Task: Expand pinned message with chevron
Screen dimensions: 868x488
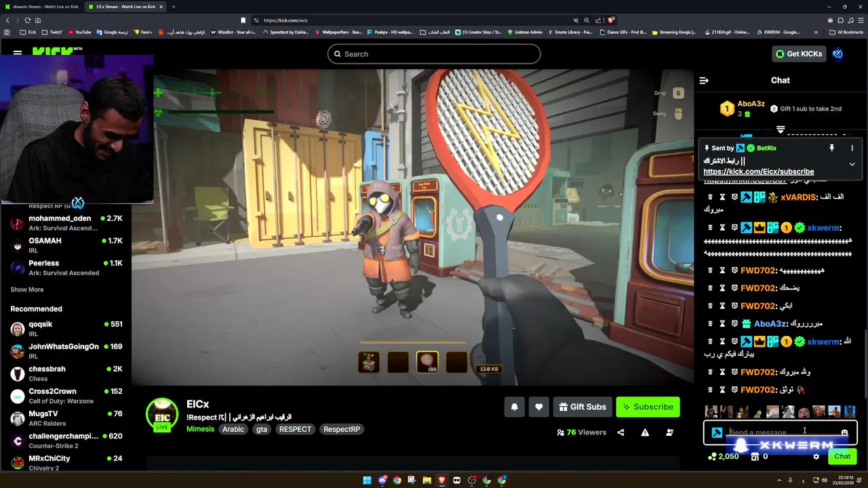Action: (852, 164)
